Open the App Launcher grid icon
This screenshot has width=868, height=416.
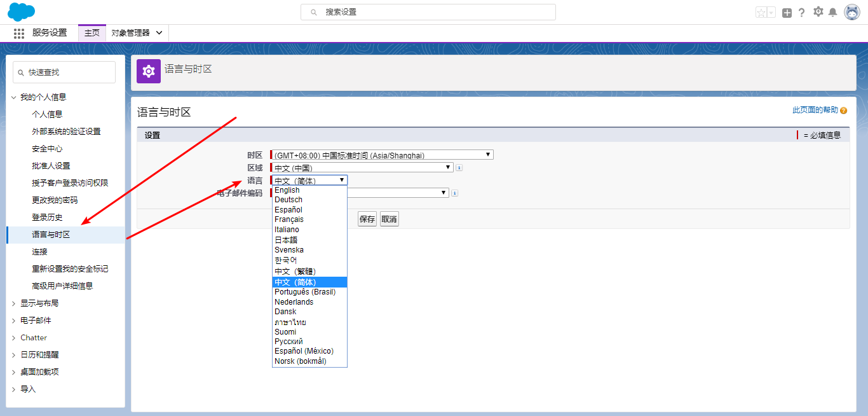tap(18, 33)
